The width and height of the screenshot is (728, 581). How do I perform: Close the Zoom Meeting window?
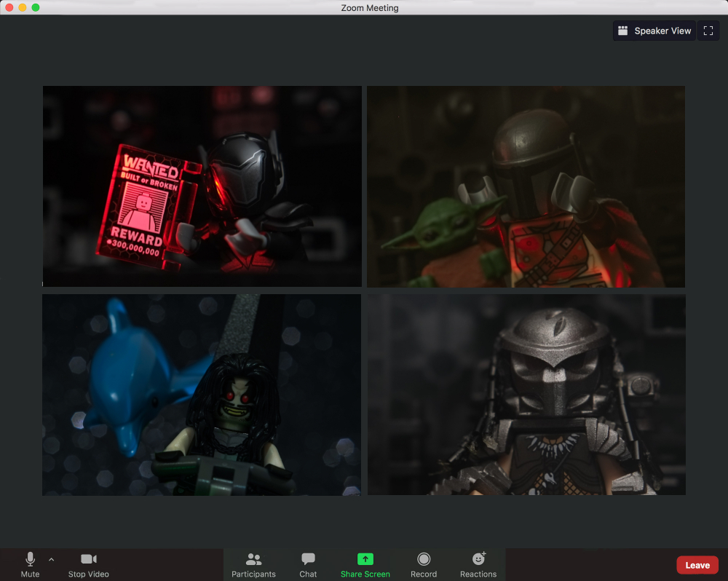[x=9, y=7]
